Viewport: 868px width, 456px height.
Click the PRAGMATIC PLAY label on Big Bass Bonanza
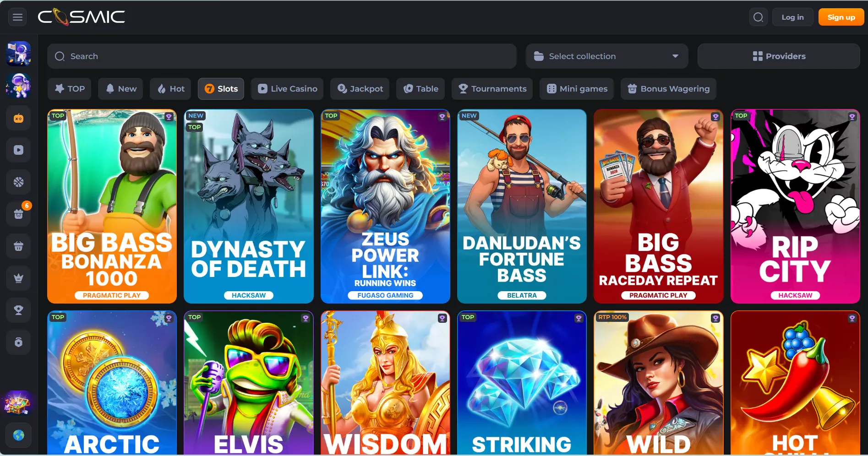[x=112, y=295]
